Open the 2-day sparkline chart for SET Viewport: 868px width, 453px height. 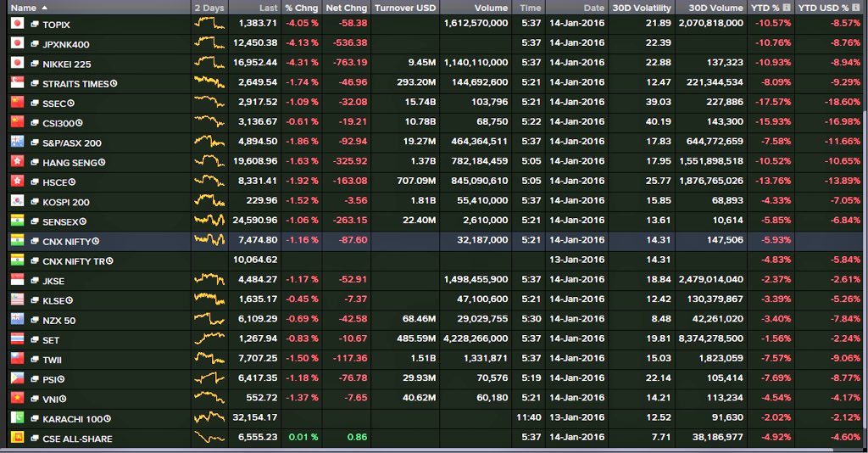(209, 338)
